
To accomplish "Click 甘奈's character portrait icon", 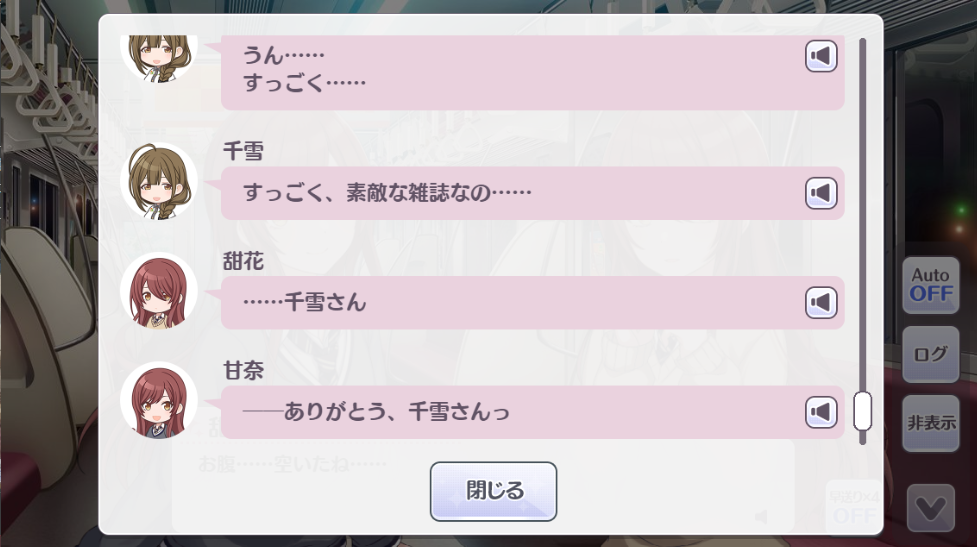I will (158, 400).
